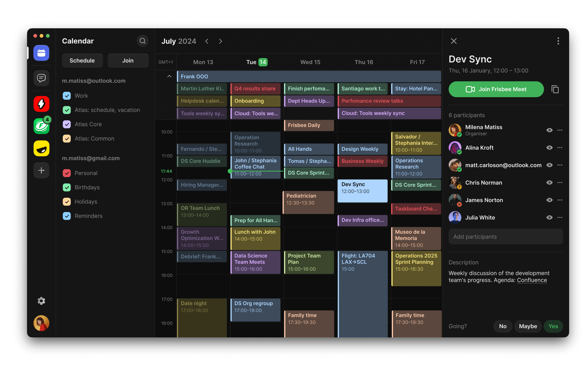588x377 pixels.
Task: Toggle visibility of James Norton's calendar
Action: (x=549, y=200)
